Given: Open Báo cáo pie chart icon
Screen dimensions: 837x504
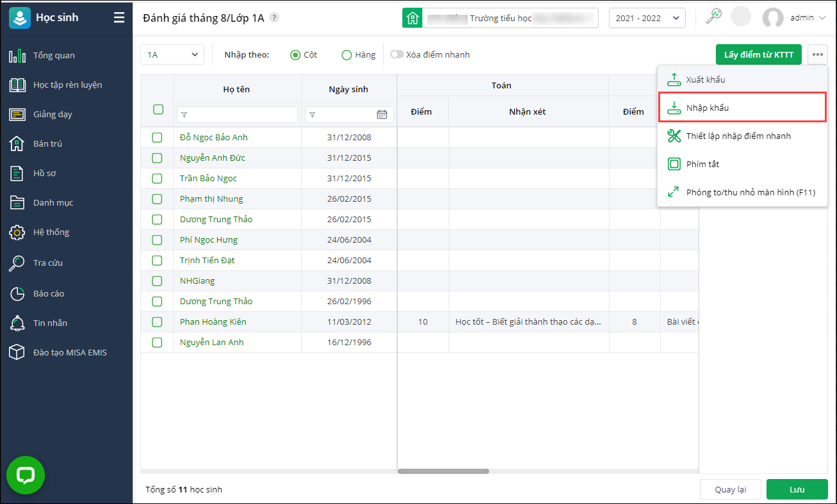Looking at the screenshot, I should click(17, 294).
